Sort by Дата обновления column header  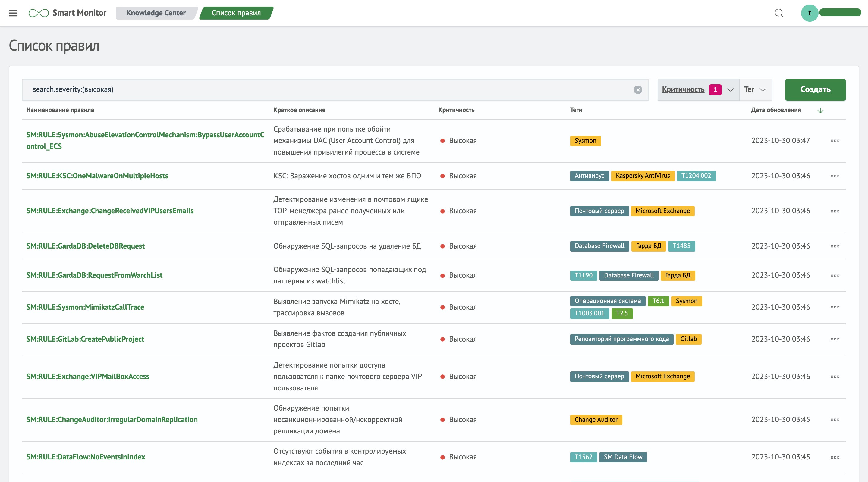[x=776, y=110]
